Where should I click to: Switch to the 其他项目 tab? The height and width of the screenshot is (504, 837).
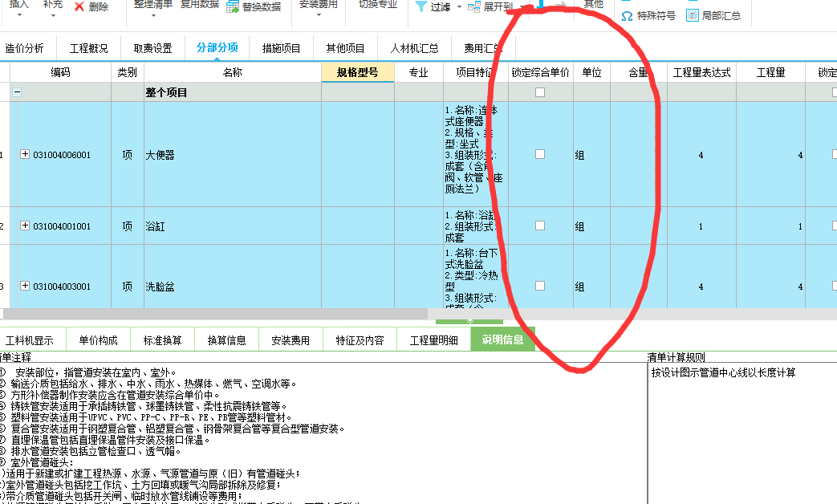[345, 48]
